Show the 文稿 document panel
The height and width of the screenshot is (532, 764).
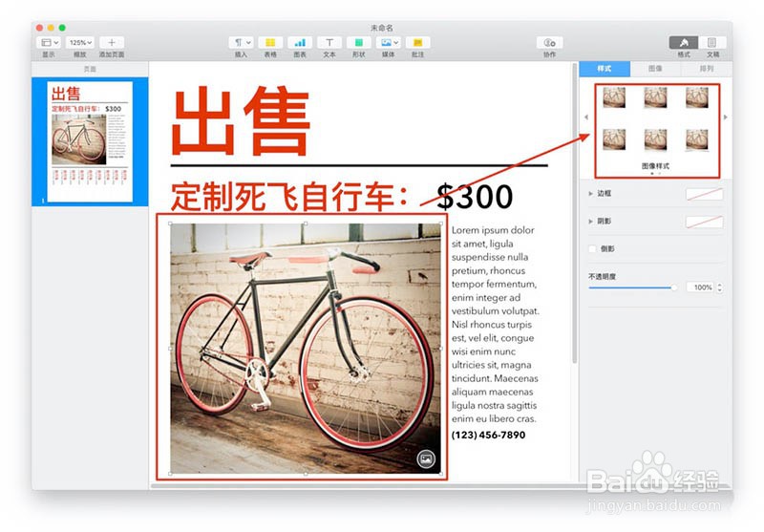(x=712, y=42)
